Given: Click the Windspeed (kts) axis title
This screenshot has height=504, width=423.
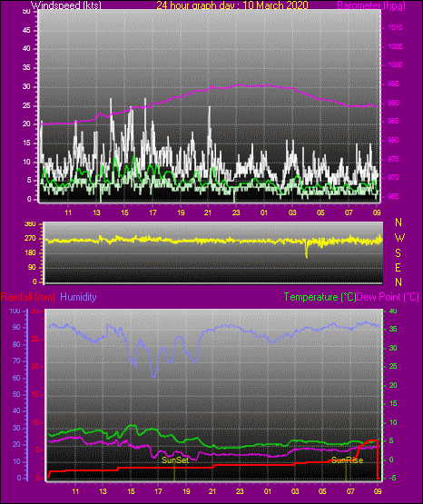Looking at the screenshot, I should [x=65, y=5].
